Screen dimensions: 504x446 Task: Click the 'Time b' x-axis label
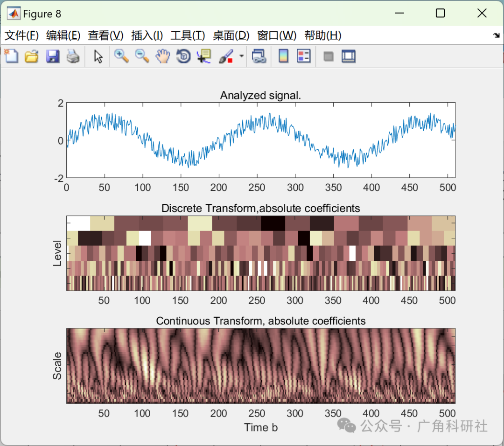[261, 427]
